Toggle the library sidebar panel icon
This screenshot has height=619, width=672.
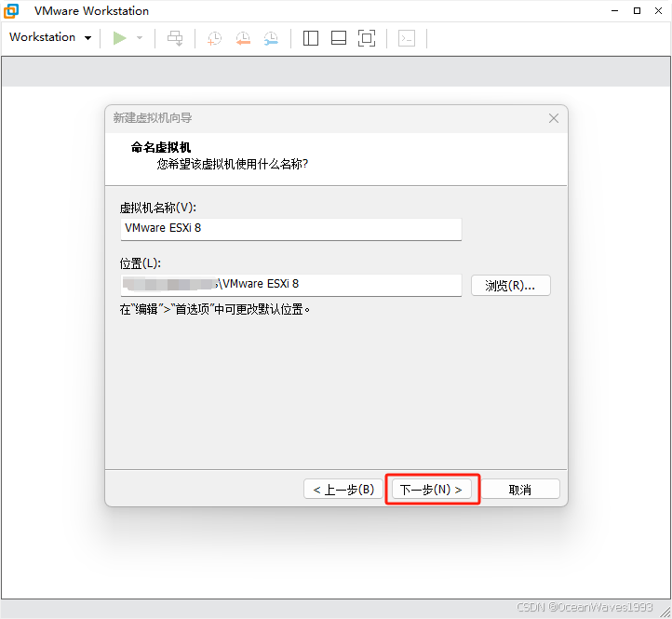[311, 38]
